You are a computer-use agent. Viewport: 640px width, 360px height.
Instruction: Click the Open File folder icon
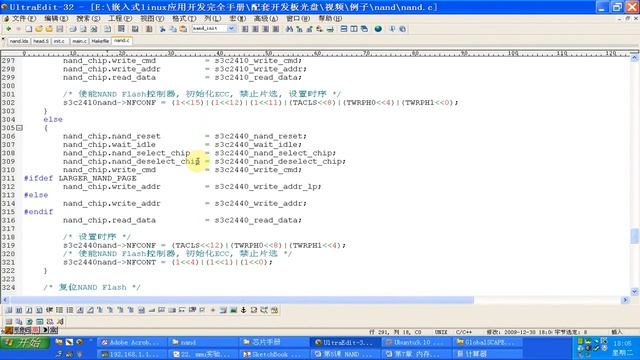pos(39,29)
